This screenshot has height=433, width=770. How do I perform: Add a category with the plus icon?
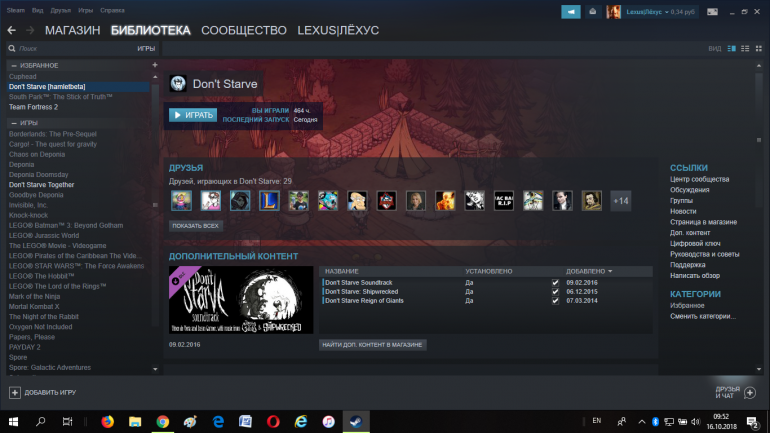(x=155, y=65)
